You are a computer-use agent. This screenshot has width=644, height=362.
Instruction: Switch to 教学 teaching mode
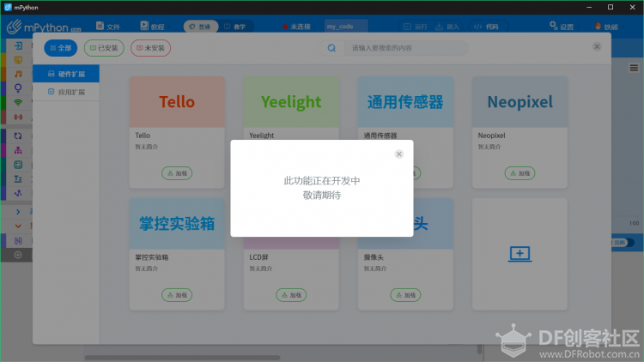(235, 27)
